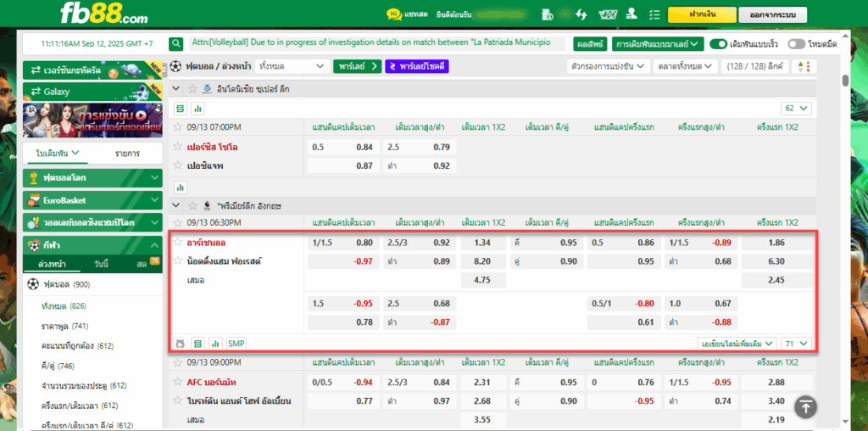Select Arsenal full-time 1X2 odds 1.34

point(482,243)
